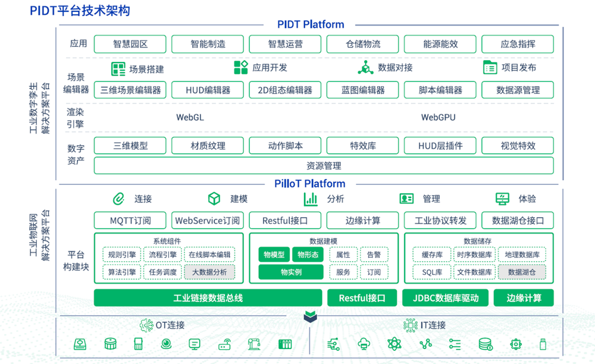Image resolution: width=595 pixels, height=364 pixels.
Task: Click the 资源管理 wide bar
Action: 324,166
